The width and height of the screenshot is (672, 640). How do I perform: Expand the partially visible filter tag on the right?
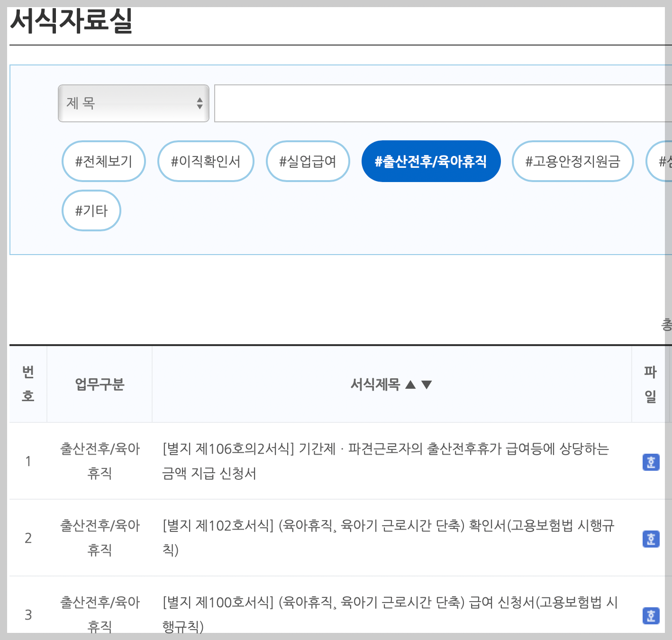(x=663, y=161)
